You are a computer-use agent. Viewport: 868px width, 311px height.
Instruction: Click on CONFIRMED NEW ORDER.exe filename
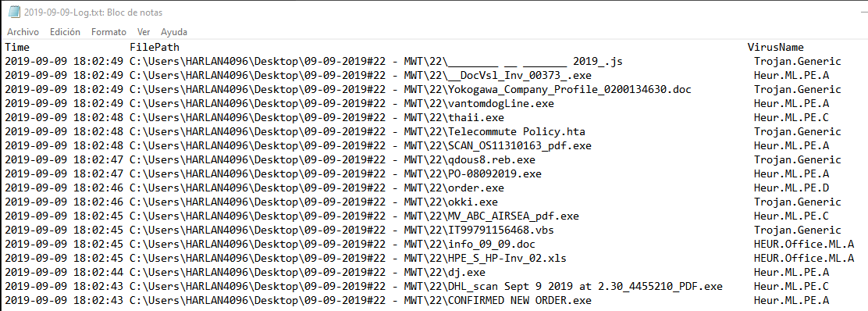pos(520,301)
